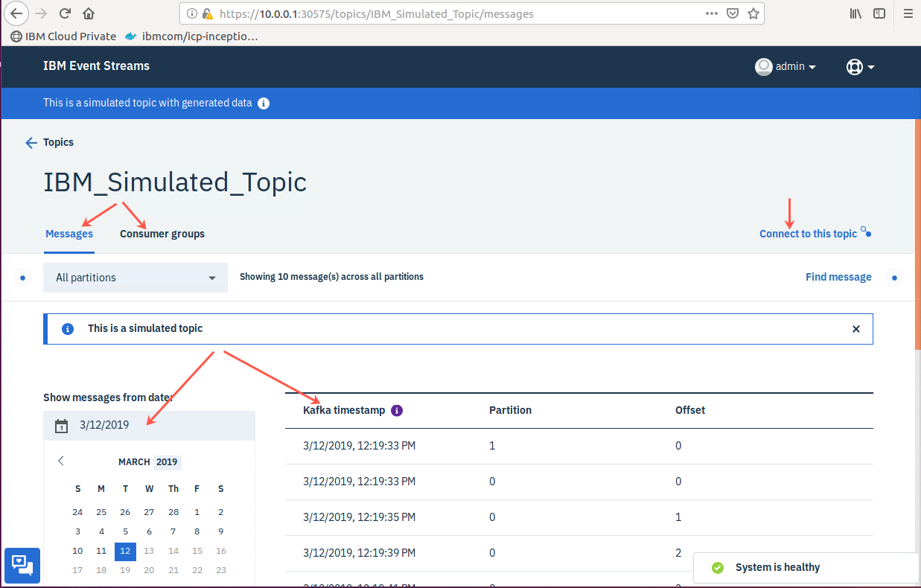
Task: Click the calendar icon in date field
Action: [62, 426]
